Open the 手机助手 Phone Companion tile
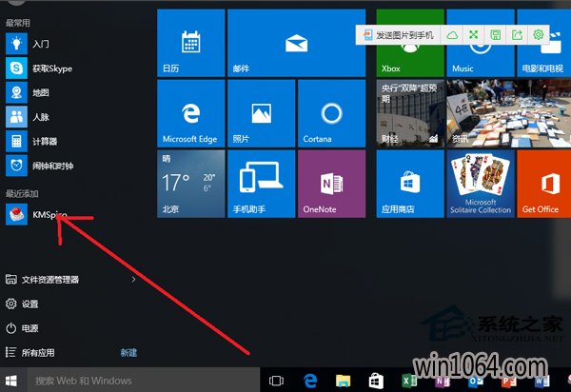Screen dimensions: 571x392 click(261, 184)
